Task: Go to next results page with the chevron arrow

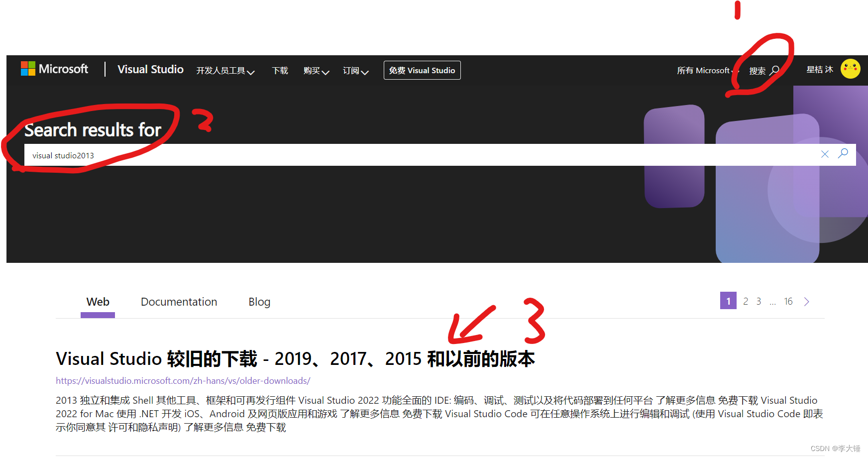Action: click(807, 301)
